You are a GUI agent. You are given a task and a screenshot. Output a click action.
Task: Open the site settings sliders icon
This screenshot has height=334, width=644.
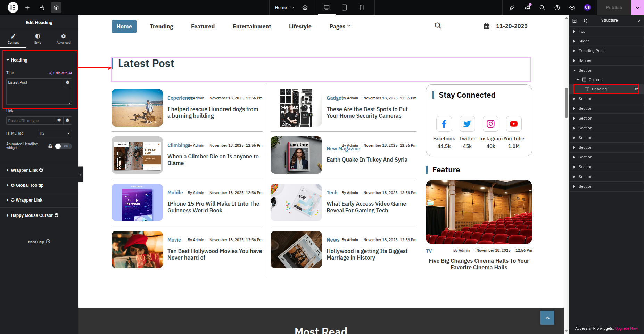point(42,8)
